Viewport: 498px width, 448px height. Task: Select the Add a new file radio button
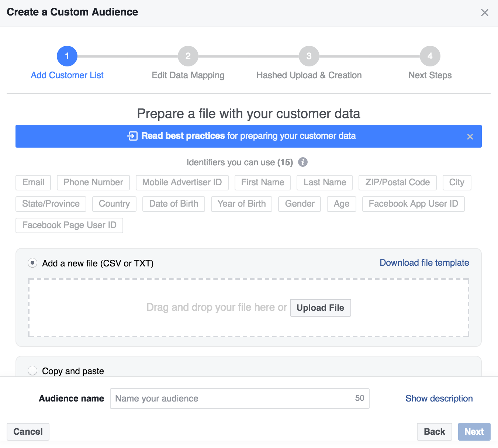32,263
